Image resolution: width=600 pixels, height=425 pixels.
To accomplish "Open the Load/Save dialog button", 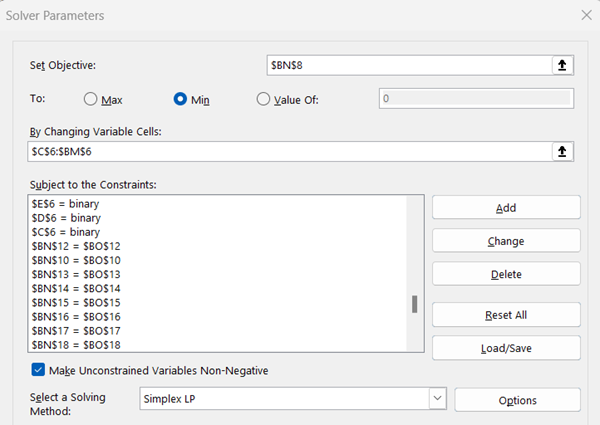I will tap(506, 348).
